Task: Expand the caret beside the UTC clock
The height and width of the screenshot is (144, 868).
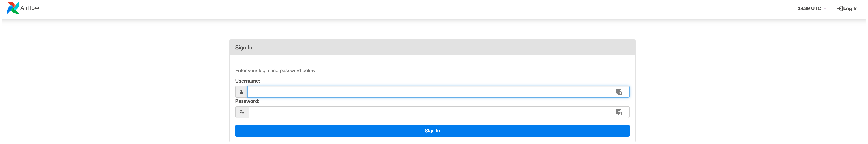Action: (825, 9)
